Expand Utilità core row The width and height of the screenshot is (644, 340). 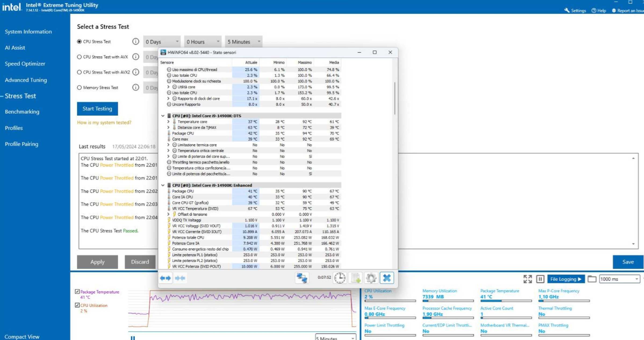(168, 87)
